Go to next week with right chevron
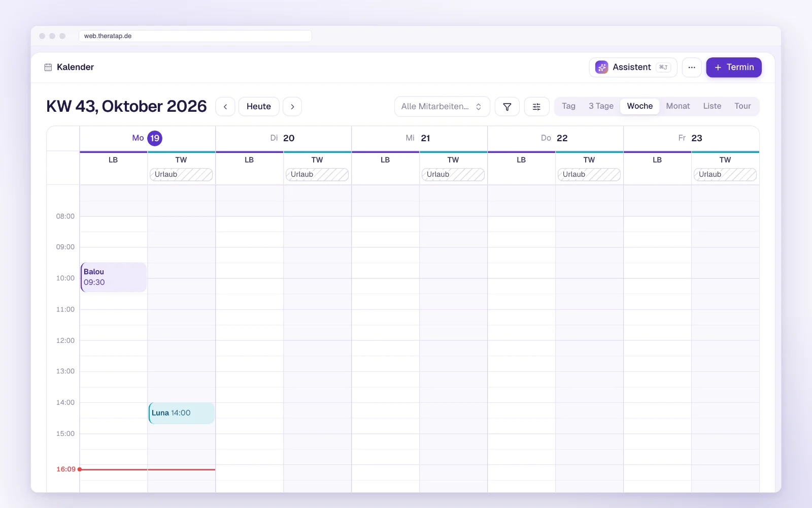This screenshot has width=812, height=508. [x=292, y=107]
